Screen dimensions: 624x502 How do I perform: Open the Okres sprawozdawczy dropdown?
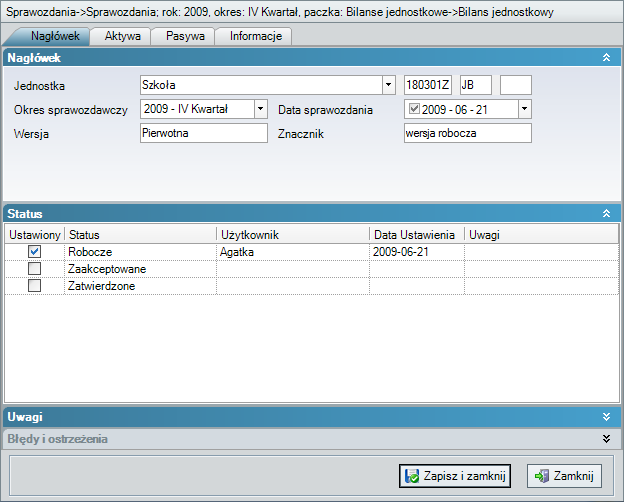click(x=260, y=109)
